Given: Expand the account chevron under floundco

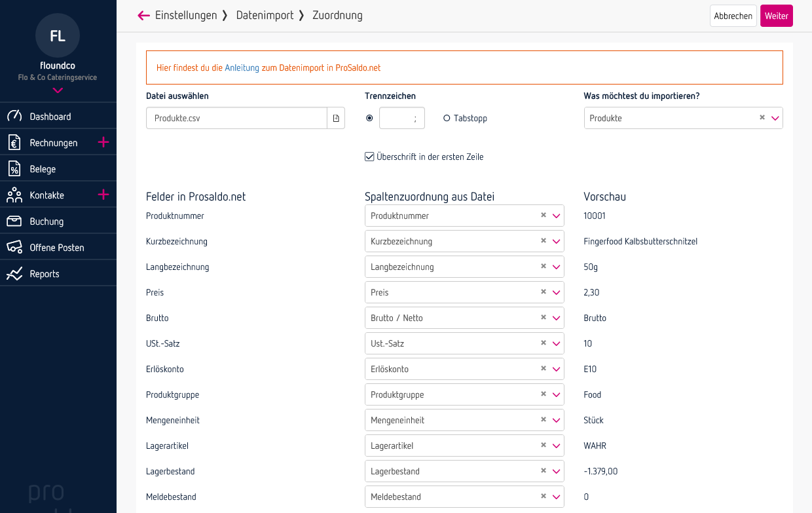Looking at the screenshot, I should (58, 90).
